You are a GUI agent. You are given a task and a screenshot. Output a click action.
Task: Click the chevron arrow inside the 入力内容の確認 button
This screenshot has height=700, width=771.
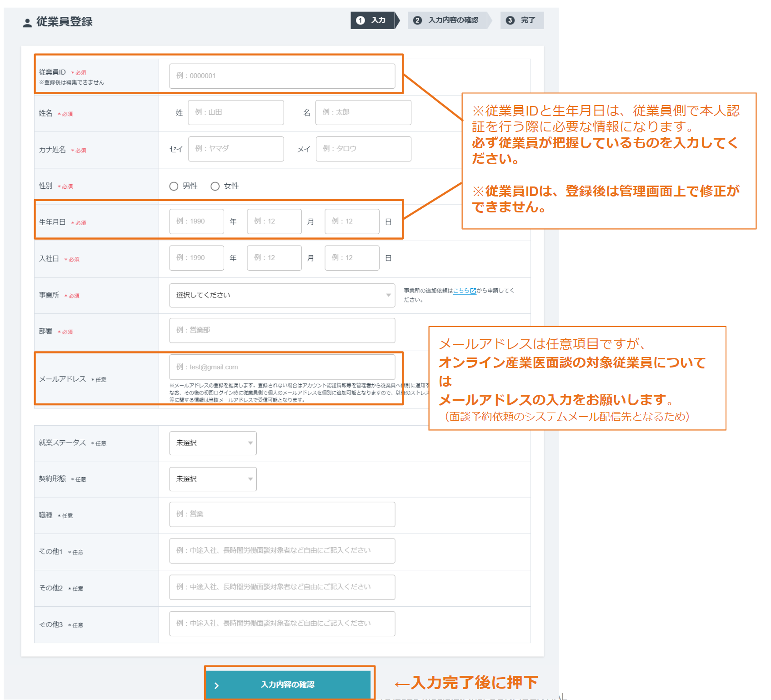click(217, 685)
